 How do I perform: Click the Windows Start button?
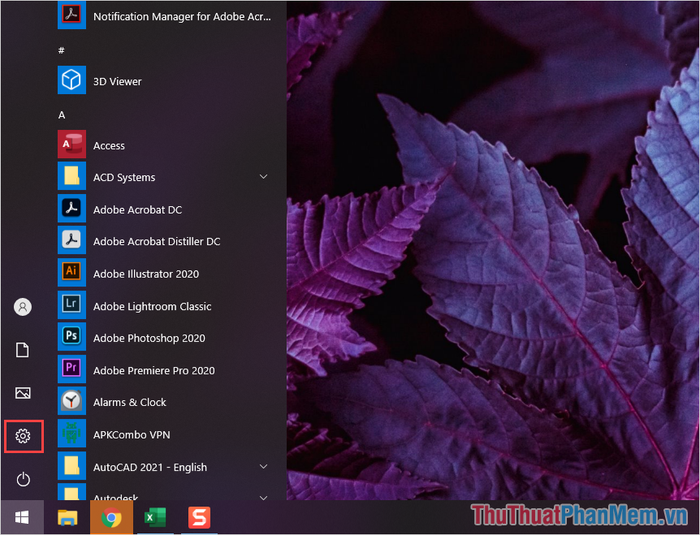pos(22,517)
